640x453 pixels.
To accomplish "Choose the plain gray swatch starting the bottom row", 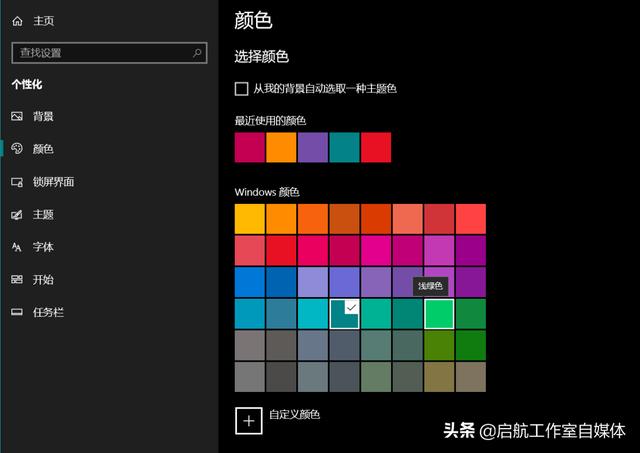I will 249,377.
